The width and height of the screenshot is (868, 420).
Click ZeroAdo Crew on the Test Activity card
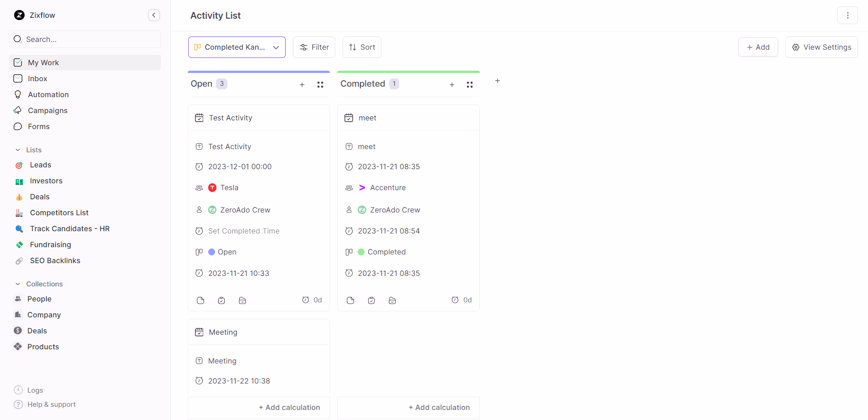pyautogui.click(x=245, y=210)
